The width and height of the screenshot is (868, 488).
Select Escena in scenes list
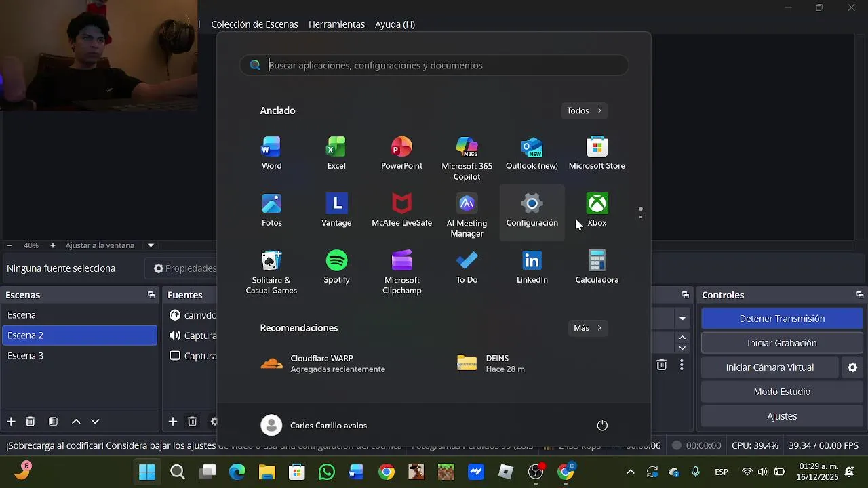[79, 315]
